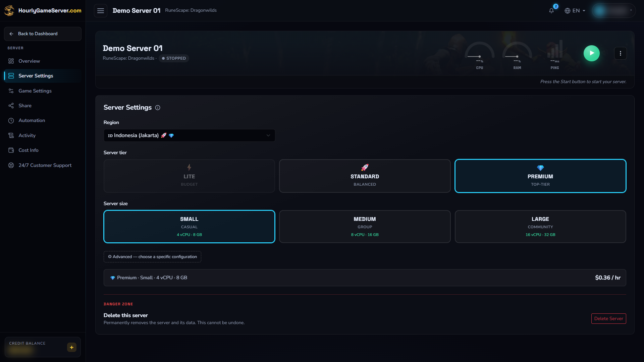
Task: Open Game Settings
Action: [43, 91]
